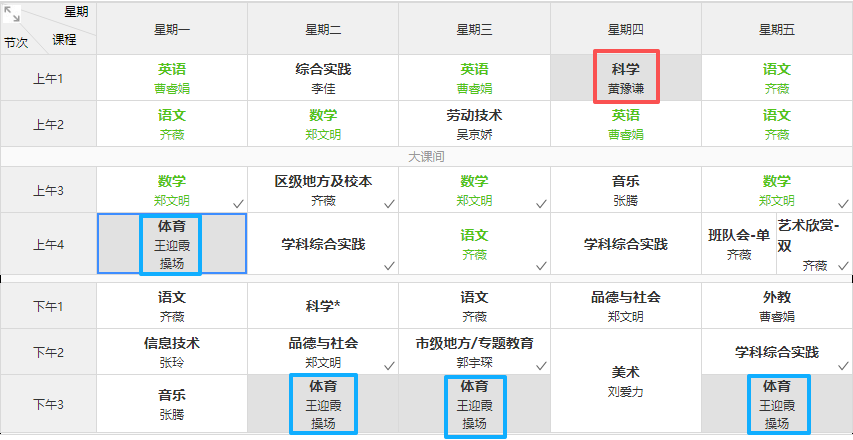Click the expand fullscreen arrows icon
The width and height of the screenshot is (853, 440).
coord(12,14)
